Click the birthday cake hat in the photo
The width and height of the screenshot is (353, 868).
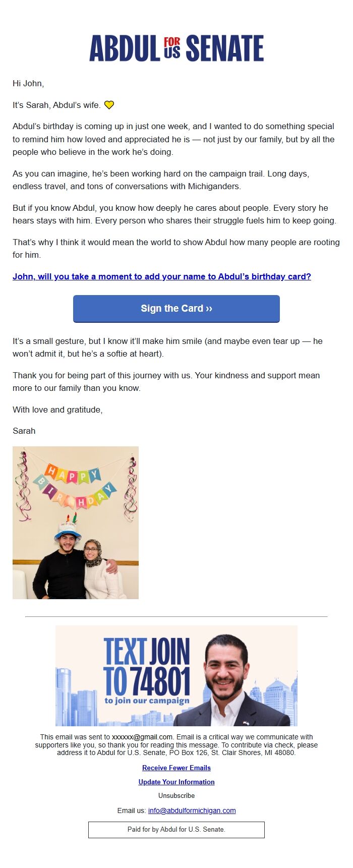pos(69,528)
